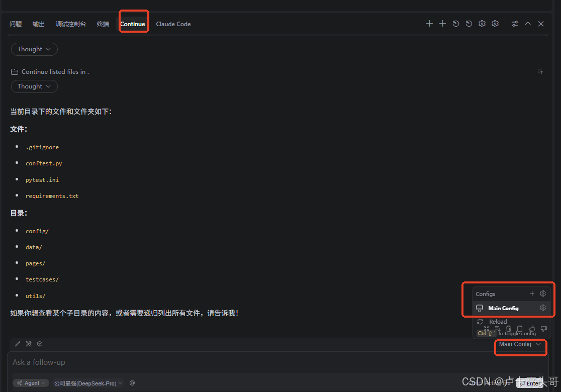Click the 目录: heading

tap(19, 213)
